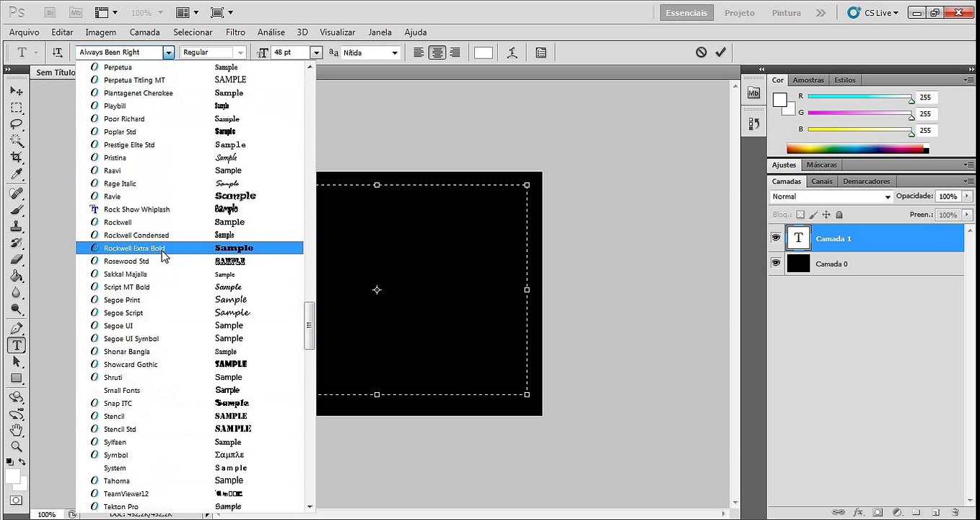Open the font size 48 pt dropdown
The image size is (980, 520).
316,52
